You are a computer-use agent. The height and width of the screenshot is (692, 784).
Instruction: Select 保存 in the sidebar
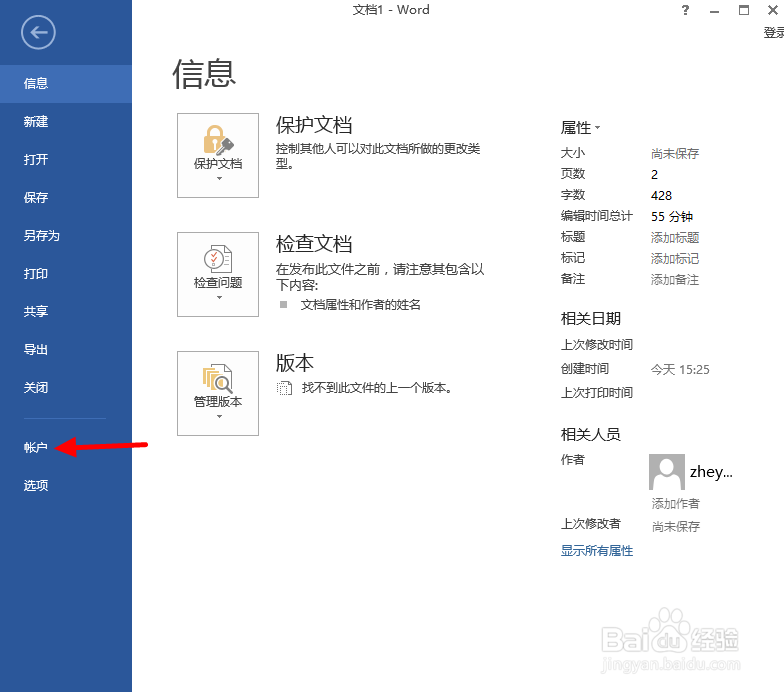pos(66,198)
